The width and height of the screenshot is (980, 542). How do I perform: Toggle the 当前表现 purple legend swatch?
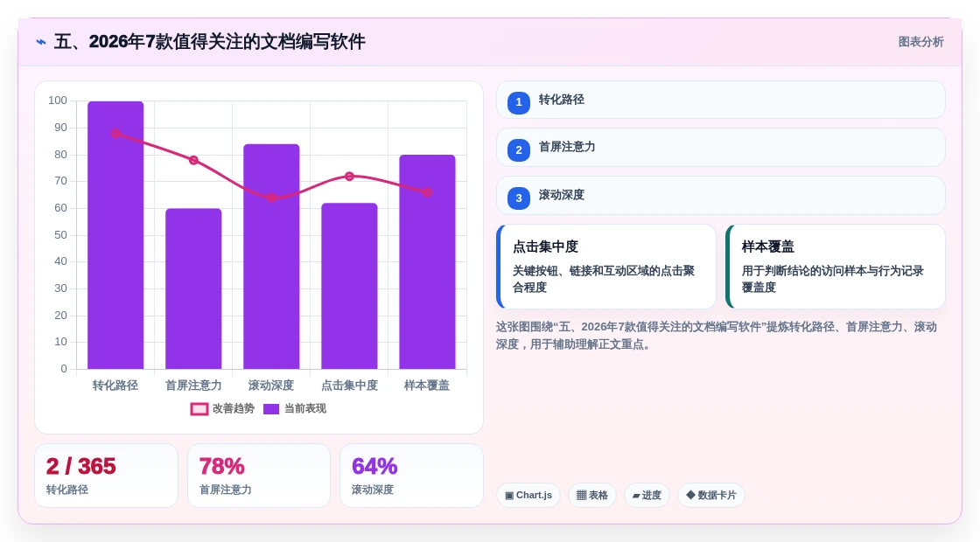[x=271, y=409]
